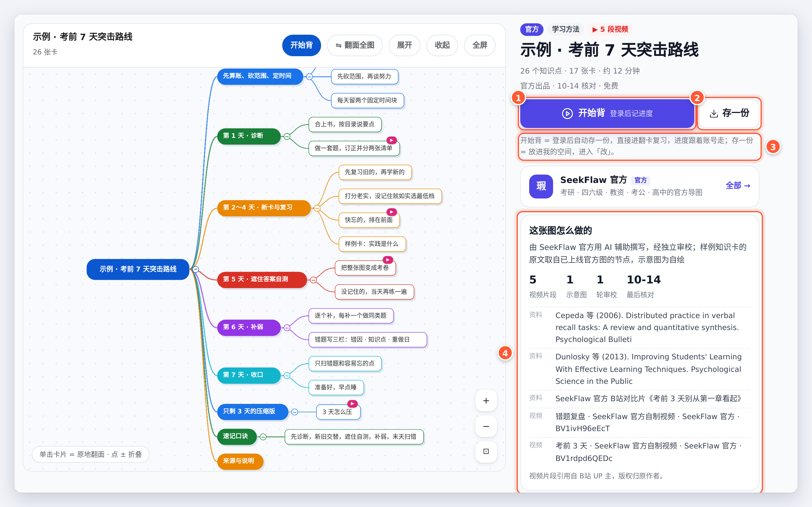
Task: Save a copy with '存一份'
Action: point(729,113)
